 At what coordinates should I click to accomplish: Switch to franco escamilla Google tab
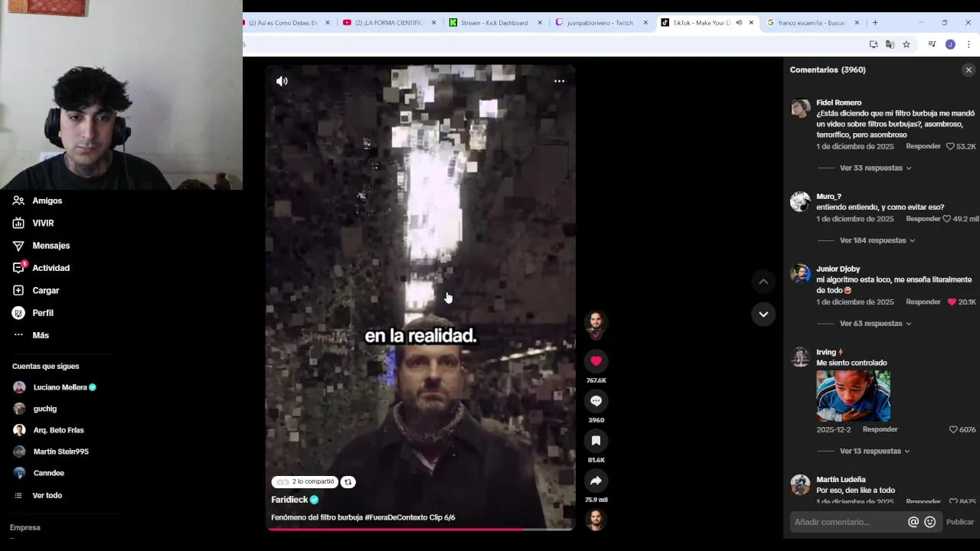pos(812,23)
